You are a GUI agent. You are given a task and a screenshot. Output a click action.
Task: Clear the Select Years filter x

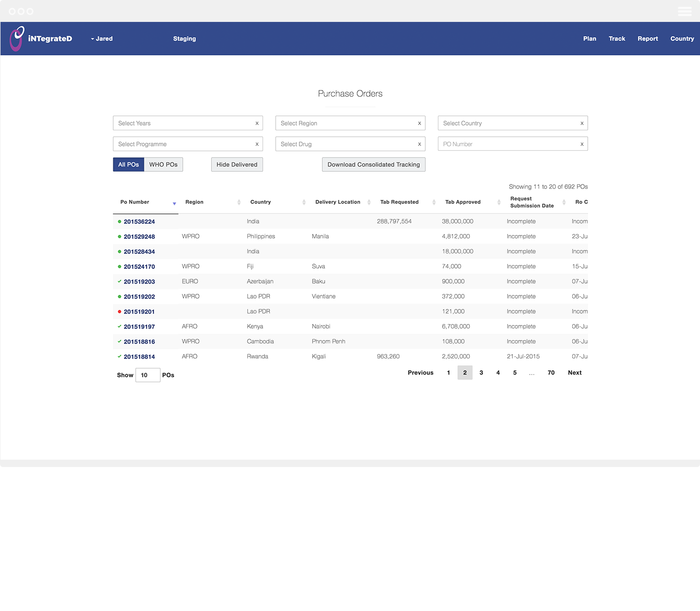coord(257,124)
